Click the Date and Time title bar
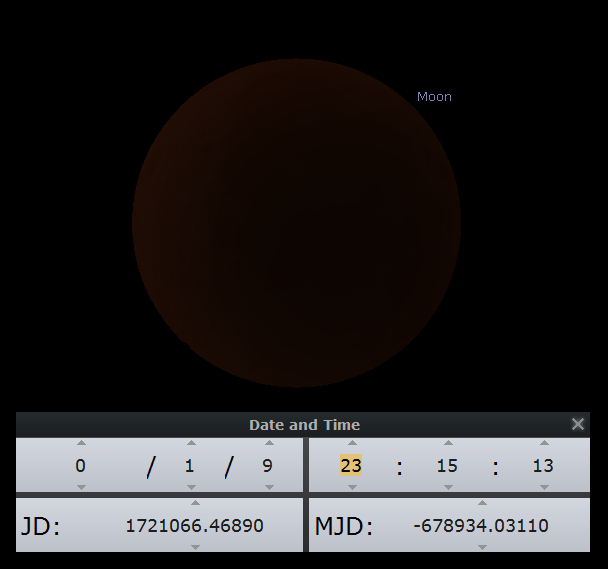608x569 pixels. pyautogui.click(x=304, y=425)
